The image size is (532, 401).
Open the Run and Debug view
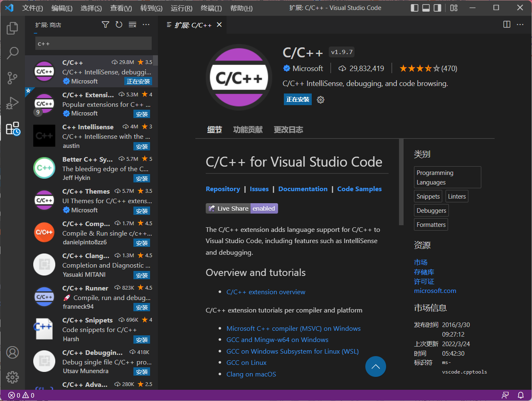click(12, 103)
